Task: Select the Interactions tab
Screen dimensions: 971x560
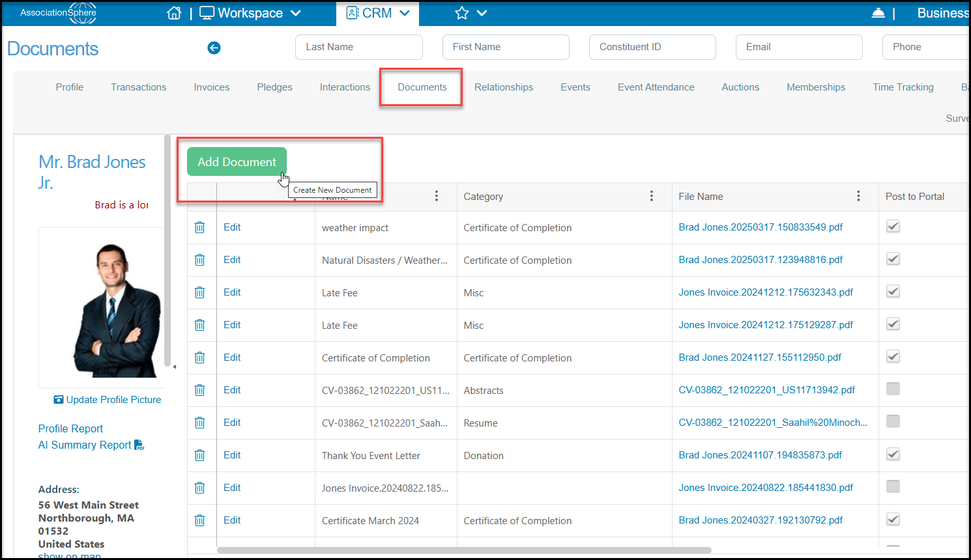Action: tap(345, 87)
